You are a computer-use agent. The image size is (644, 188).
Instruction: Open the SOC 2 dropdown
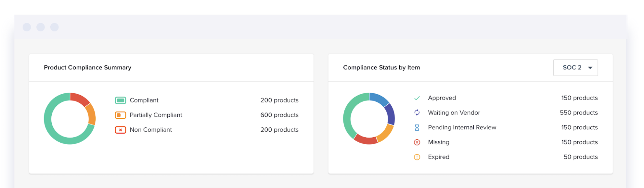(575, 67)
